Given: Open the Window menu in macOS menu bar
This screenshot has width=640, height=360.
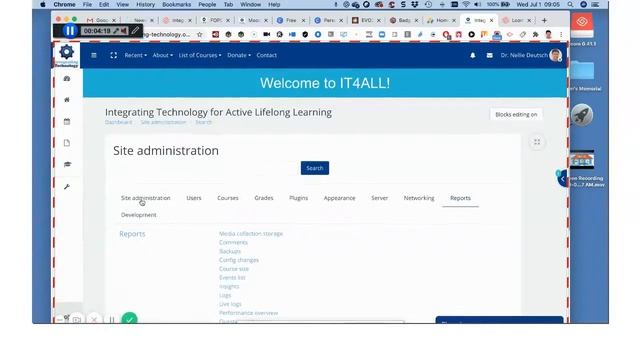Looking at the screenshot, I should tap(250, 4).
